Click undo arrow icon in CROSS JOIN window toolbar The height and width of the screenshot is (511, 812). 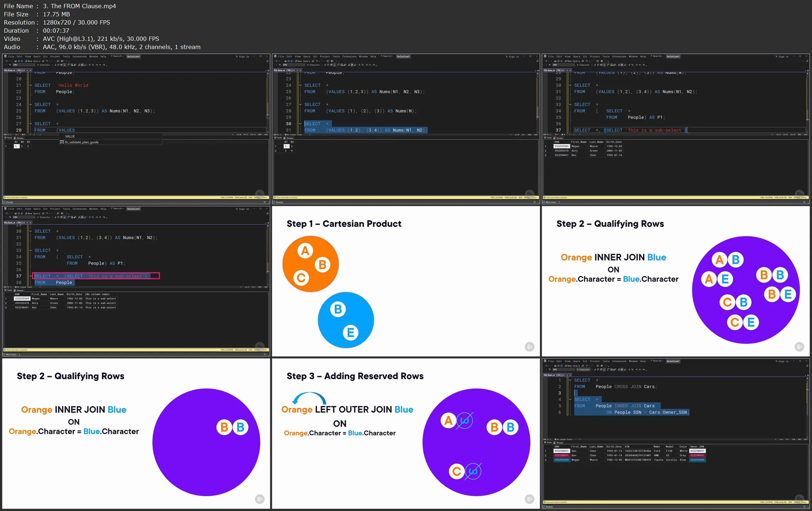click(x=587, y=366)
